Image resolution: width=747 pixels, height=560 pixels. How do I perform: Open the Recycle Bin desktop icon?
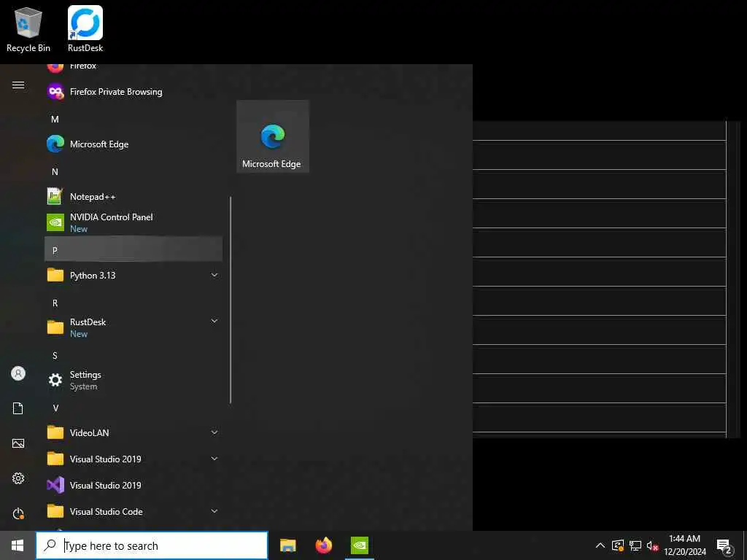pyautogui.click(x=28, y=29)
